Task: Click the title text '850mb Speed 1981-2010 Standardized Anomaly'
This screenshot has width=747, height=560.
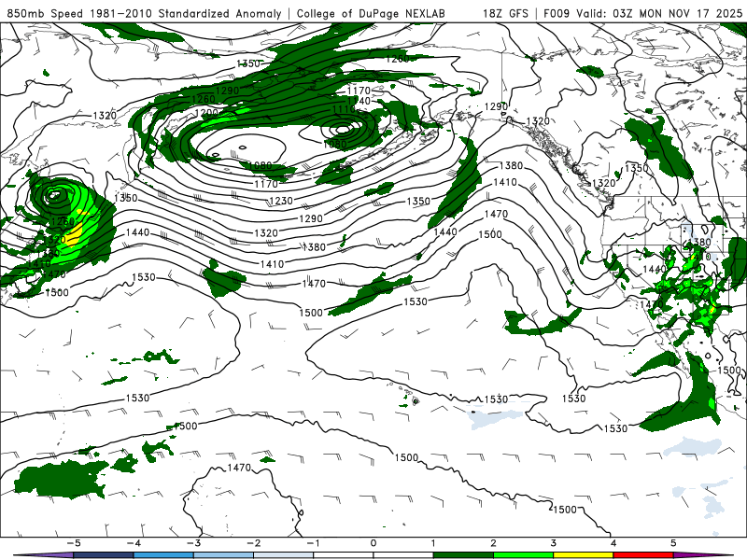Action: click(x=144, y=13)
